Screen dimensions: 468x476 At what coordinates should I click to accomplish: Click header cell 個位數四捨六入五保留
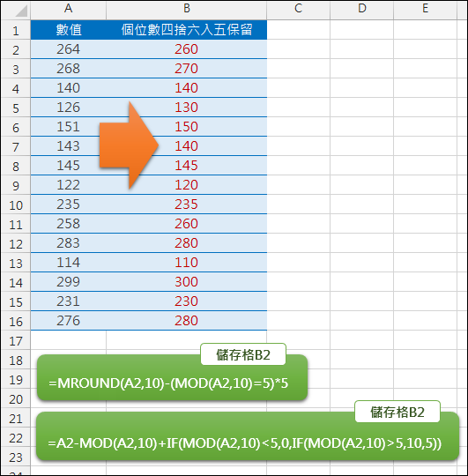click(187, 30)
